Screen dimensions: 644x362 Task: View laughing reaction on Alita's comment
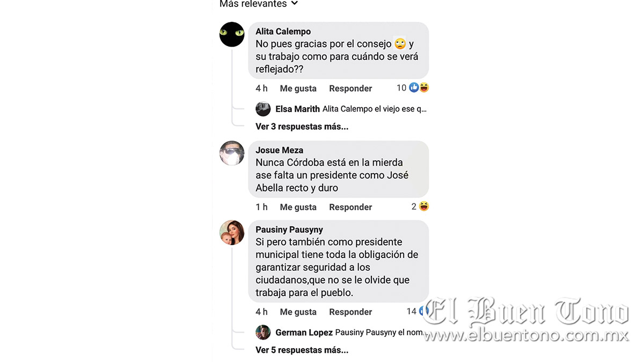tap(424, 87)
